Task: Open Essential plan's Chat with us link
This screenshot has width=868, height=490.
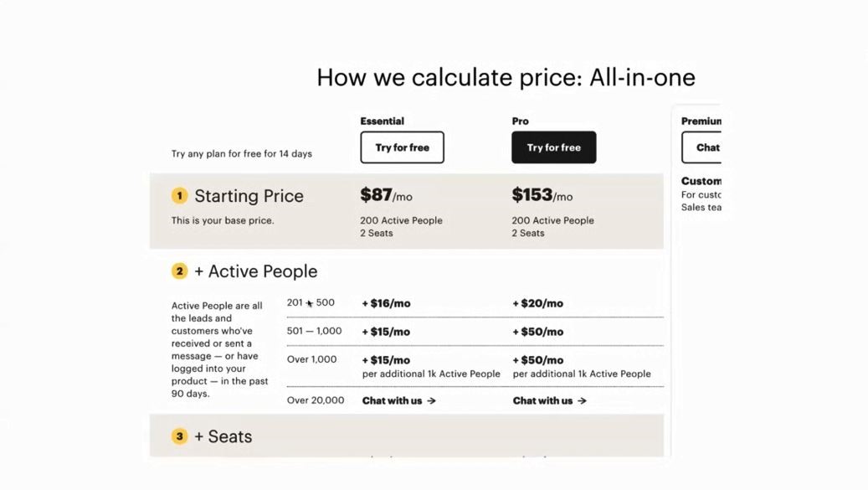Action: pos(398,401)
